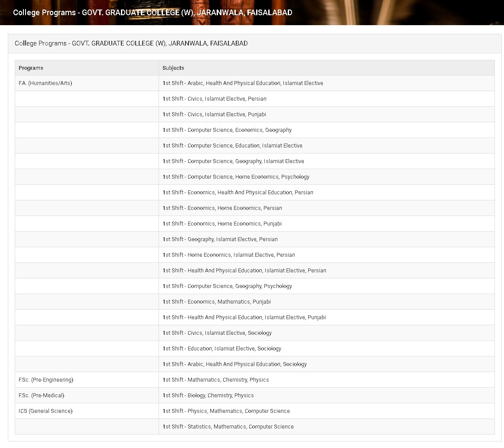Select the Civics, Islamiat Elective, Persian row
The width and height of the screenshot is (504, 448).
point(215,99)
